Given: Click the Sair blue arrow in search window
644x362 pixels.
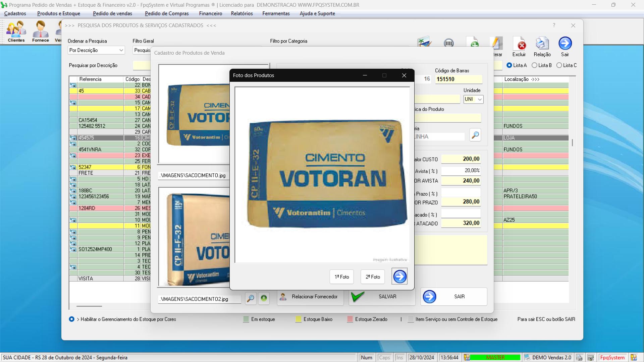Looking at the screenshot, I should tap(565, 43).
